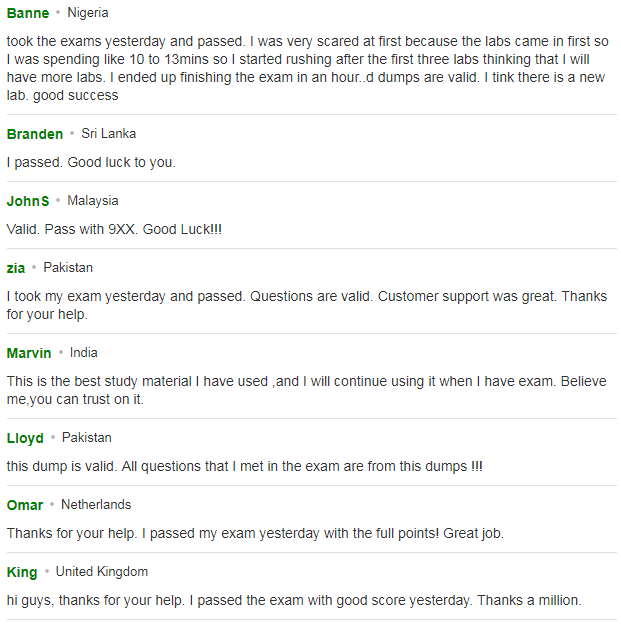Click reviewer name JohnS

(x=28, y=201)
